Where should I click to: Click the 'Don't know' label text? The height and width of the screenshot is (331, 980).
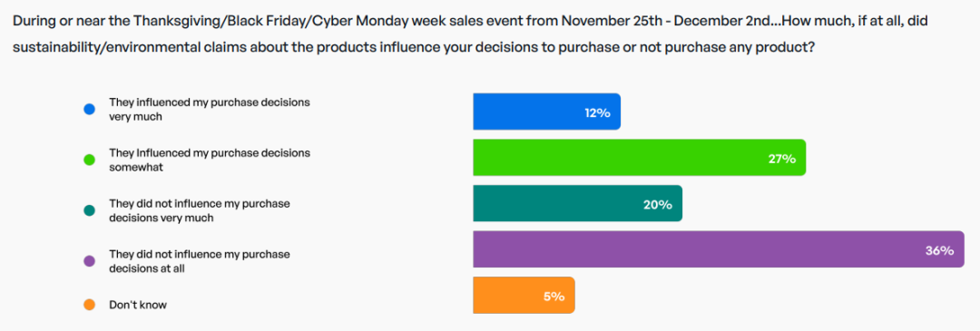pyautogui.click(x=138, y=305)
